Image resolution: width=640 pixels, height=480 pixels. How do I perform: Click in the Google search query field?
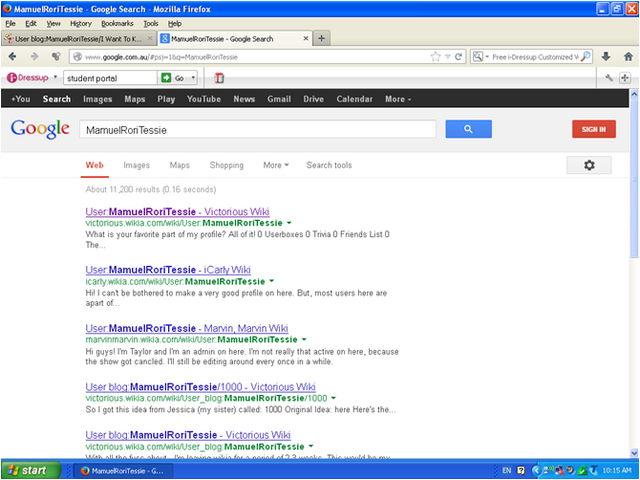(x=258, y=130)
